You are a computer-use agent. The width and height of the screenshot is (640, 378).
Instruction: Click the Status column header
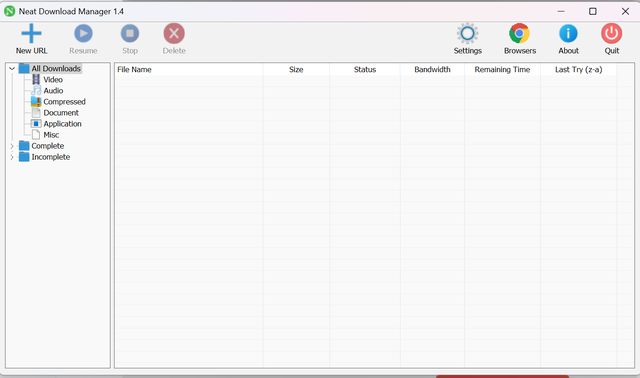[365, 70]
